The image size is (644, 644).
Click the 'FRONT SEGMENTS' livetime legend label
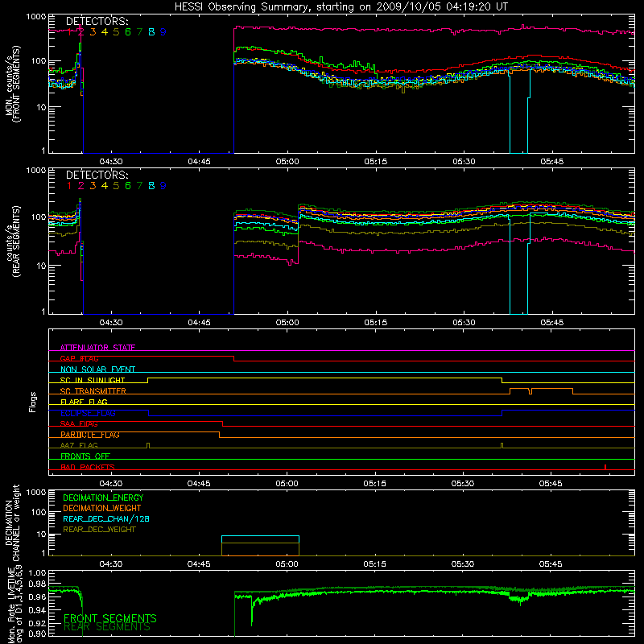pos(110,618)
